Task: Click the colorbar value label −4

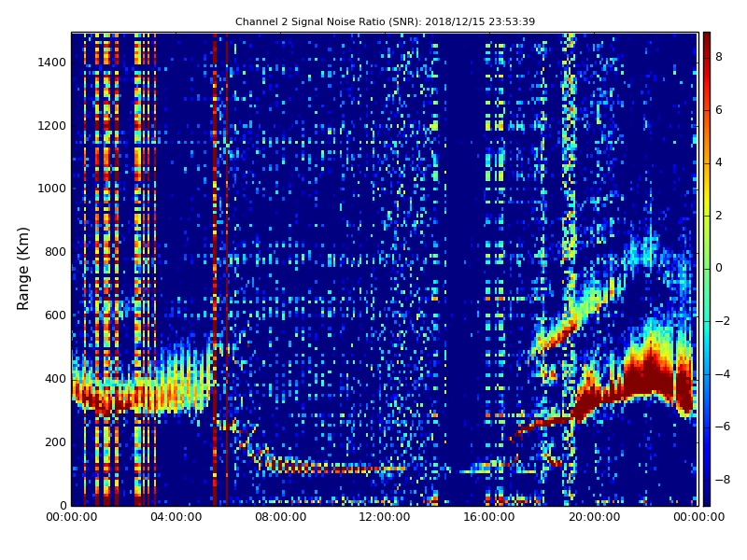Action: point(723,374)
